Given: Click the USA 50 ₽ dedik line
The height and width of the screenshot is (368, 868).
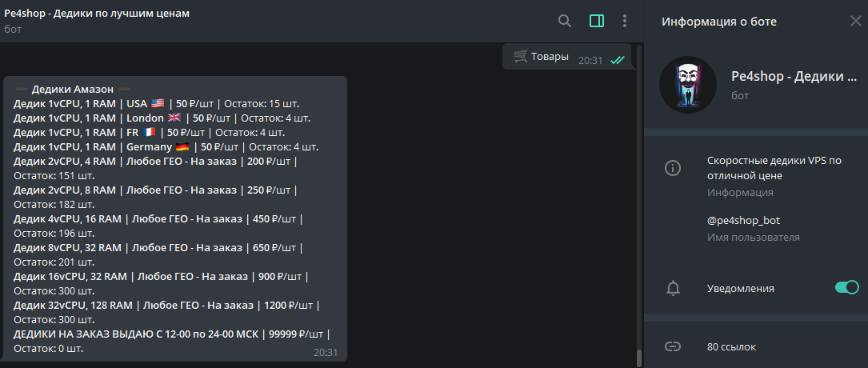Looking at the screenshot, I should (157, 103).
